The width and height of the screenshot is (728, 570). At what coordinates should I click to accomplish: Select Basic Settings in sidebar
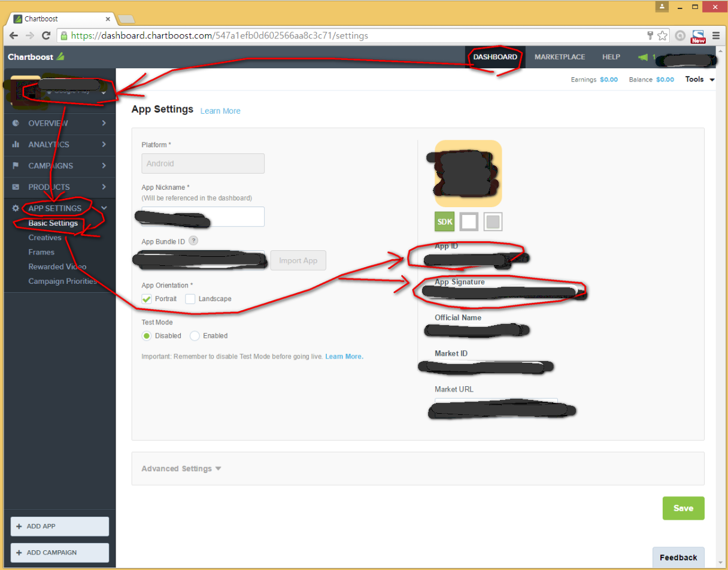pyautogui.click(x=53, y=223)
